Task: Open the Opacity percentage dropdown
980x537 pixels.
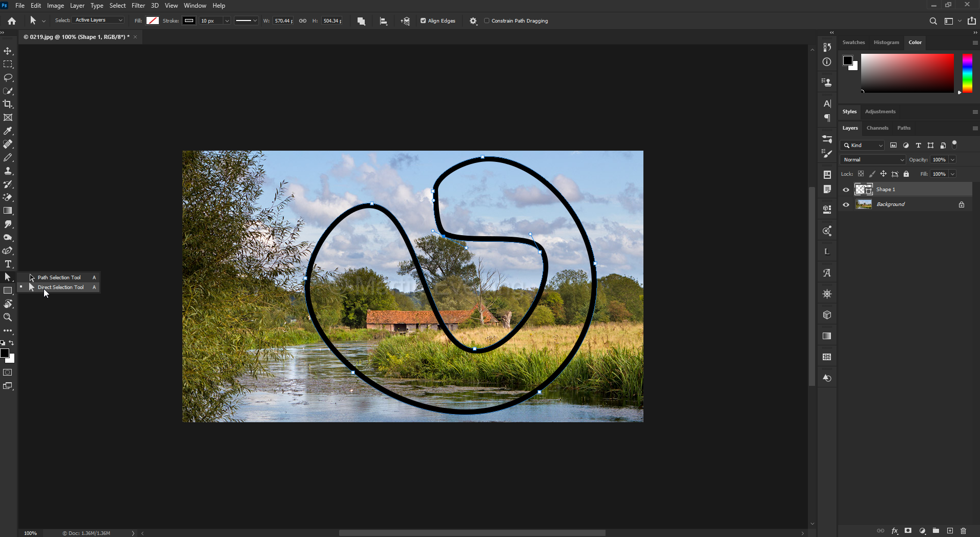Action: pos(953,159)
